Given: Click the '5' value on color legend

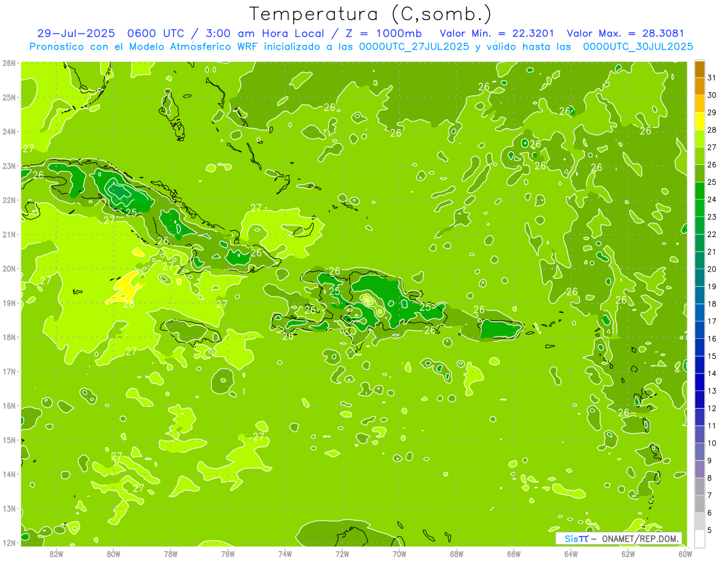Looking at the screenshot, I should coord(710,531).
